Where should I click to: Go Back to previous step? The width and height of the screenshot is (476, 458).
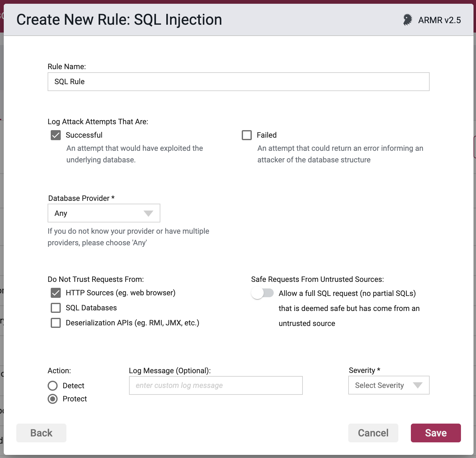pyautogui.click(x=41, y=433)
